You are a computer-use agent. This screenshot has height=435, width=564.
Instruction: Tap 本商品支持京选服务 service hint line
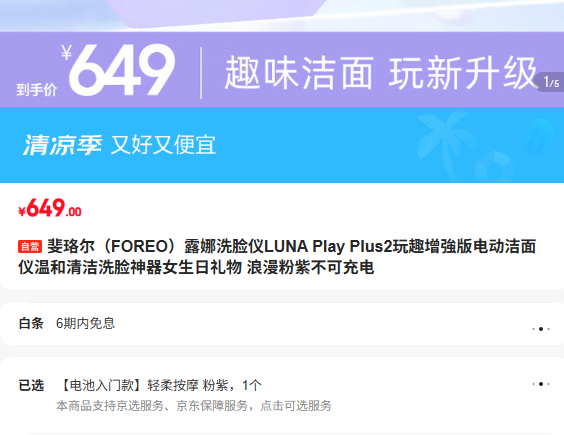(x=194, y=406)
